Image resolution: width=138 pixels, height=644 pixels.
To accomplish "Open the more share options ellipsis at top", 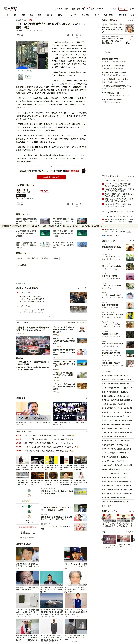I will pos(85,35).
